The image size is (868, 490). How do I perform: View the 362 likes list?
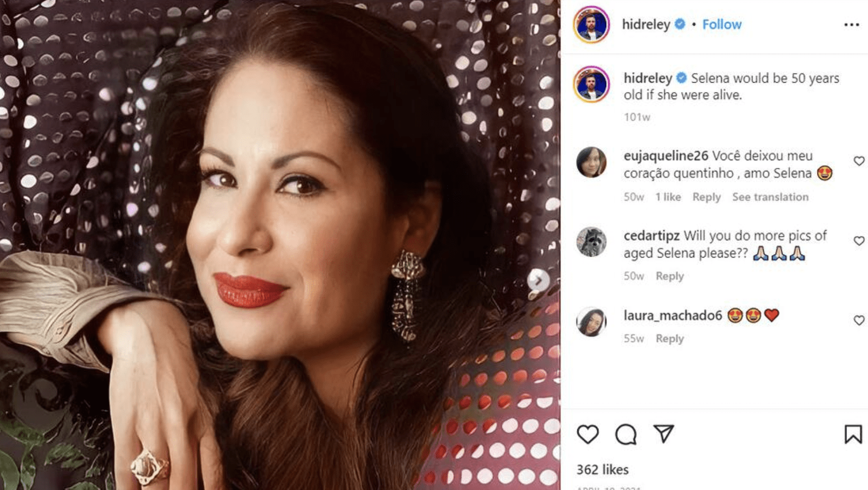pos(603,469)
